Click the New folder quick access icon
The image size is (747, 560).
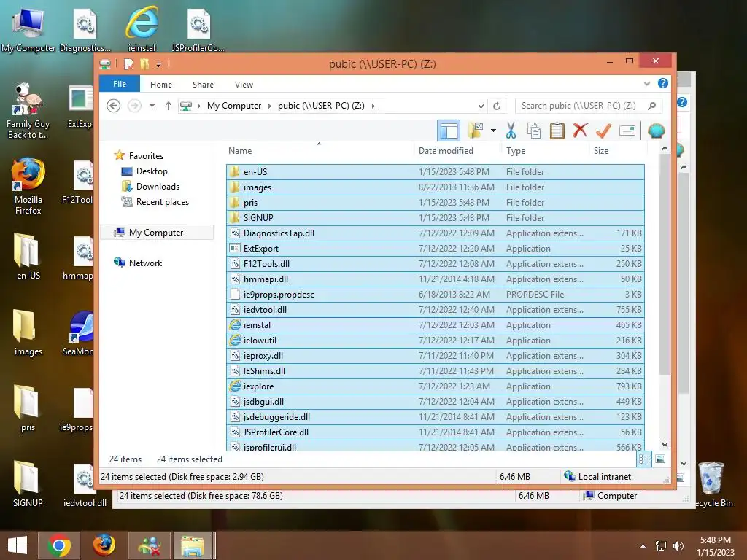click(144, 64)
